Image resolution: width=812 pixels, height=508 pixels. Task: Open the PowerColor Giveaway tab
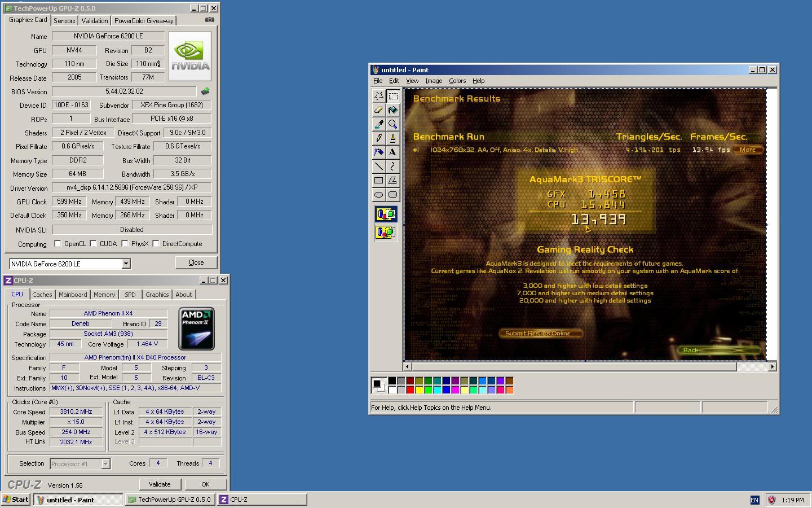[x=144, y=20]
